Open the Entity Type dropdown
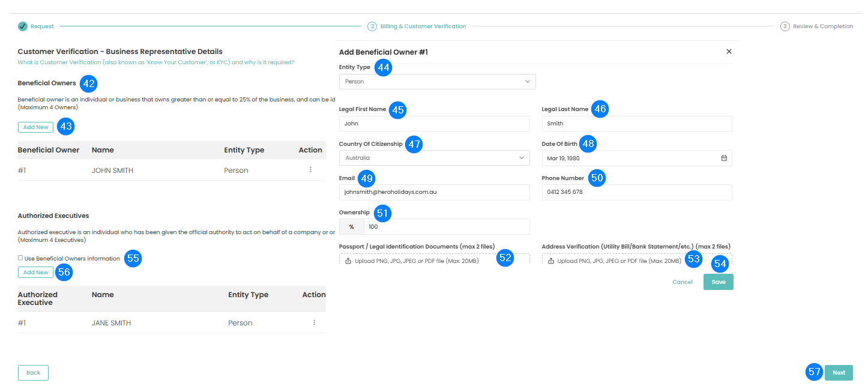This screenshot has width=868, height=389. click(437, 82)
